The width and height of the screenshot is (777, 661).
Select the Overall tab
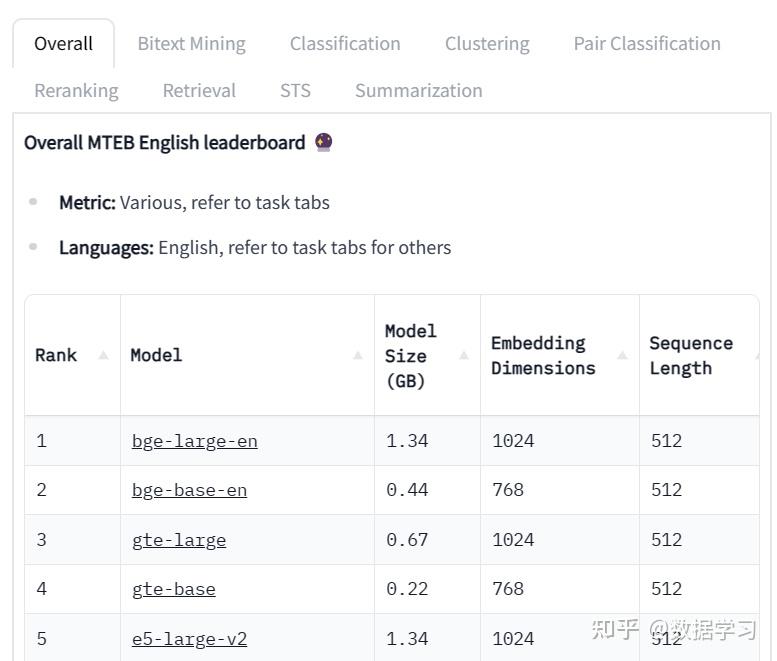[x=63, y=44]
